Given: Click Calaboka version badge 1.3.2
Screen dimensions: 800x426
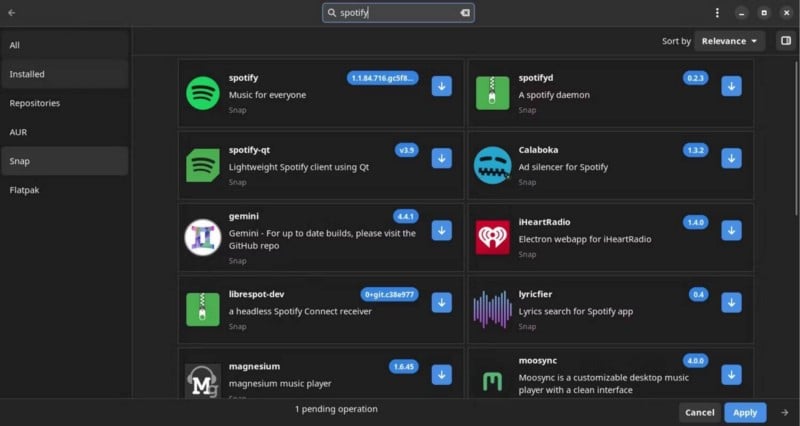Looking at the screenshot, I should pyautogui.click(x=695, y=150).
